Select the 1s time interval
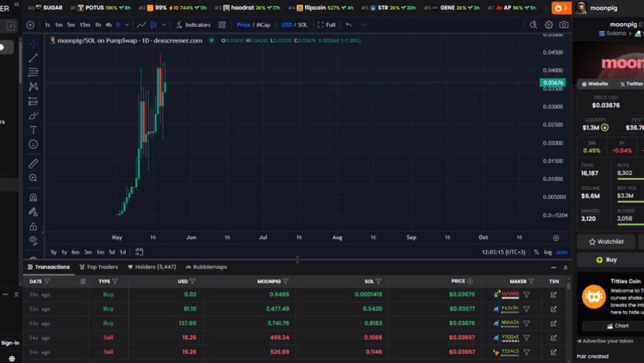644x363 pixels. click(47, 25)
